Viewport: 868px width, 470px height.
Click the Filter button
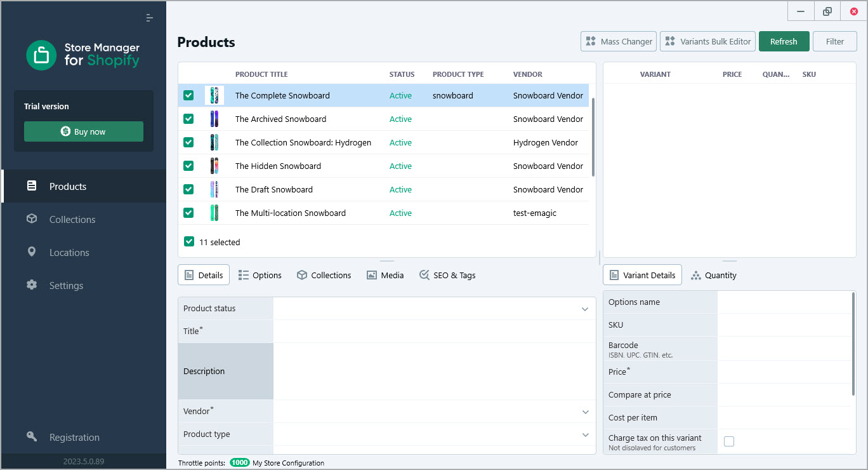835,41
